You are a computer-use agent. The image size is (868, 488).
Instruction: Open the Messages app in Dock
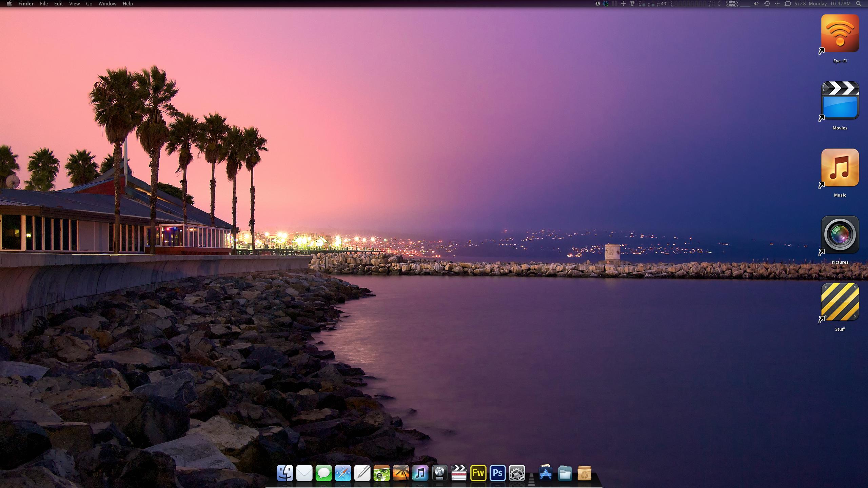coord(323,473)
